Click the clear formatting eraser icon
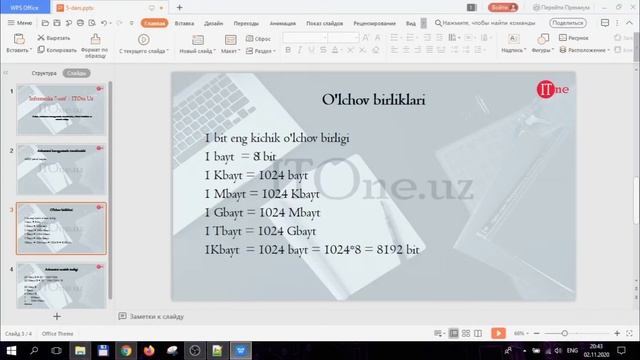 tap(376, 50)
